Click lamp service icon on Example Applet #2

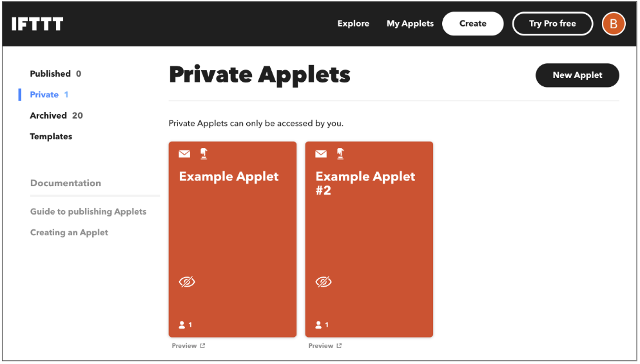click(340, 153)
